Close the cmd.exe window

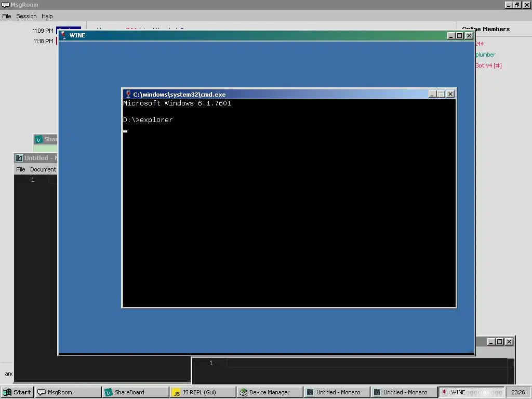point(450,94)
